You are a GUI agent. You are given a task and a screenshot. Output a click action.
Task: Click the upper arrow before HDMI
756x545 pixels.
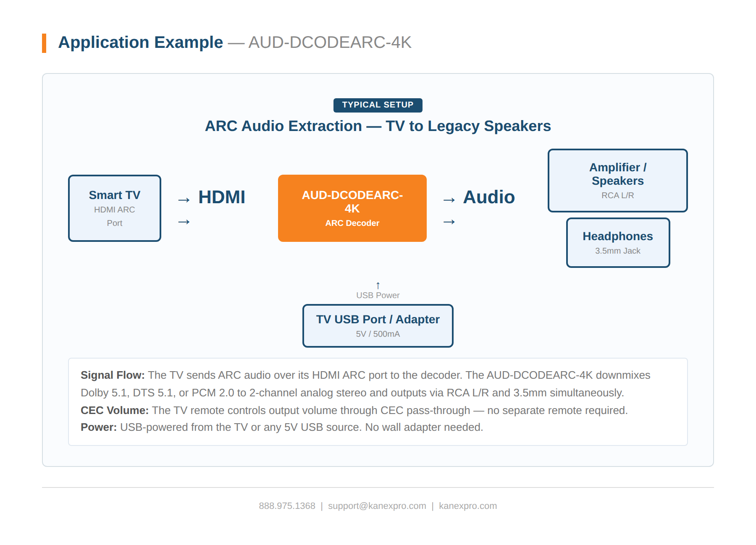(184, 200)
